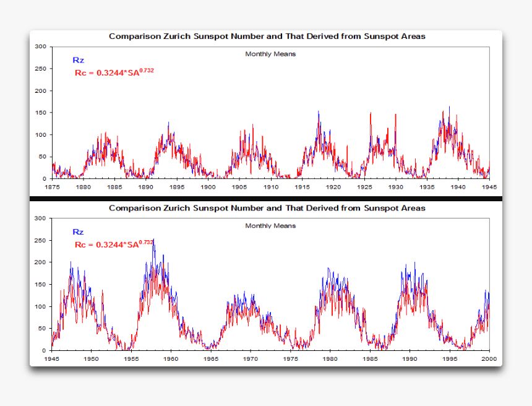Click the 1925 x-axis year label
Screen dimensions: 532x406
pyautogui.click(x=365, y=187)
